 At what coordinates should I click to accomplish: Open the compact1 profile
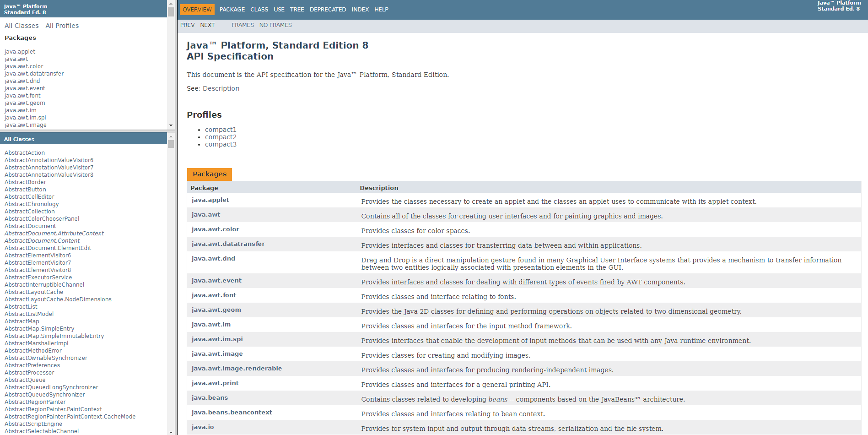coord(221,130)
